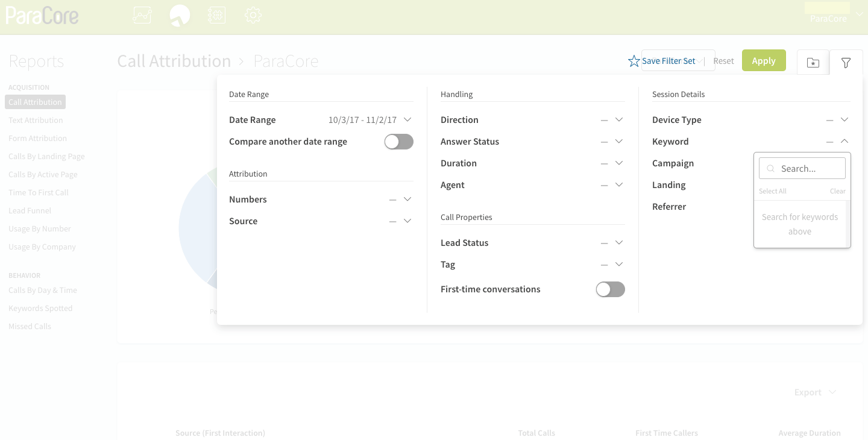868x440 pixels.
Task: Expand the Tag filter chevron
Action: coord(619,265)
